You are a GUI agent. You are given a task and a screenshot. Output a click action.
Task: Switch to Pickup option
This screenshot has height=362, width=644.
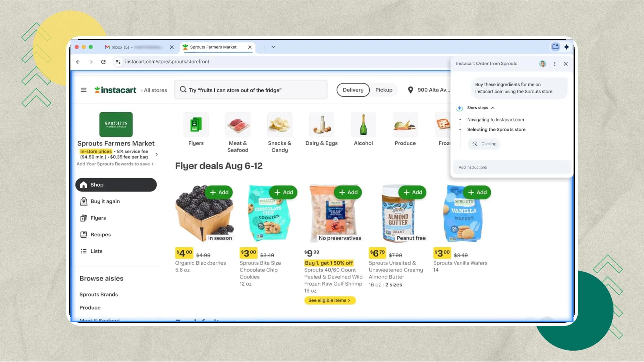(x=384, y=90)
